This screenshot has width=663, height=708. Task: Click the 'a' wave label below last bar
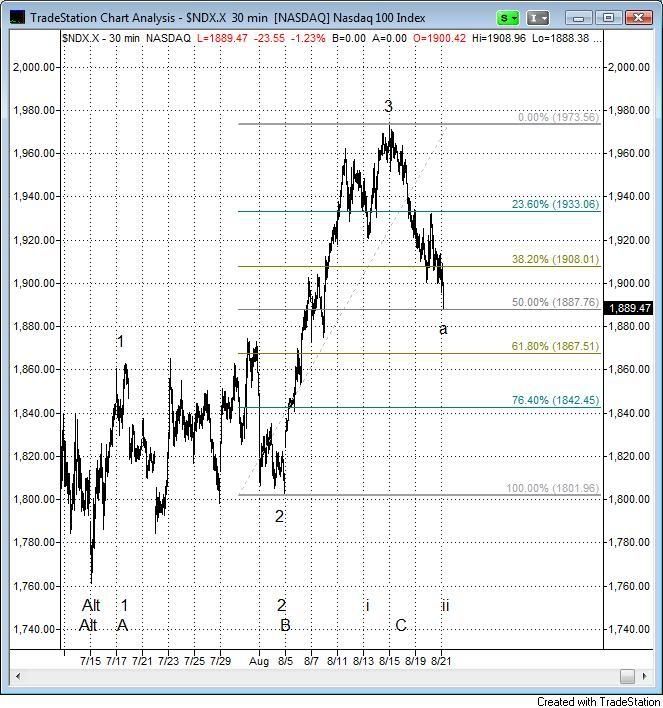(x=443, y=329)
